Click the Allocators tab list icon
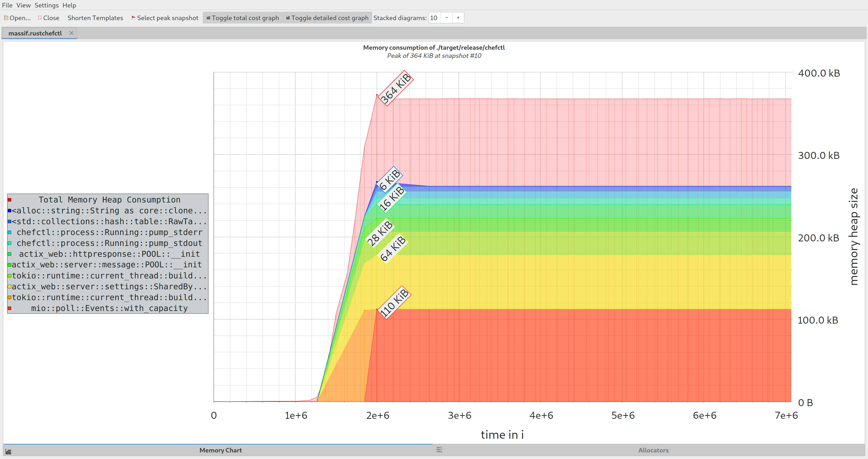Screen dimensions: 868x459 tap(439, 450)
